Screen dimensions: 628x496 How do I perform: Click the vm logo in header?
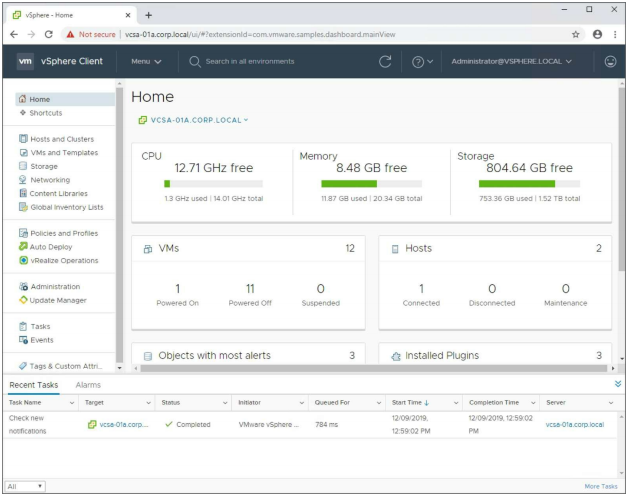coord(25,61)
